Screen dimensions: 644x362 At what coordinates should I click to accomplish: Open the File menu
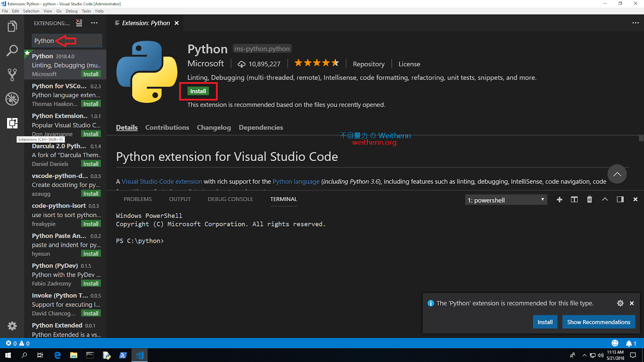(5, 11)
